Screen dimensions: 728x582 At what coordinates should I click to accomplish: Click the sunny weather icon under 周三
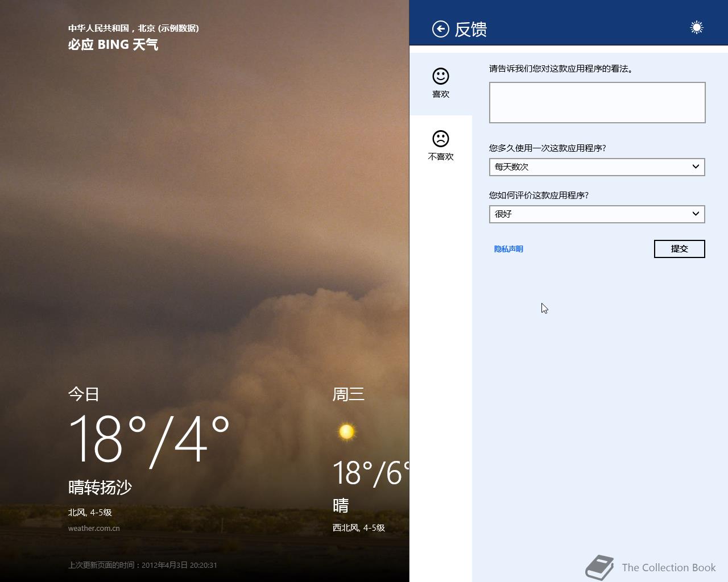pos(346,432)
